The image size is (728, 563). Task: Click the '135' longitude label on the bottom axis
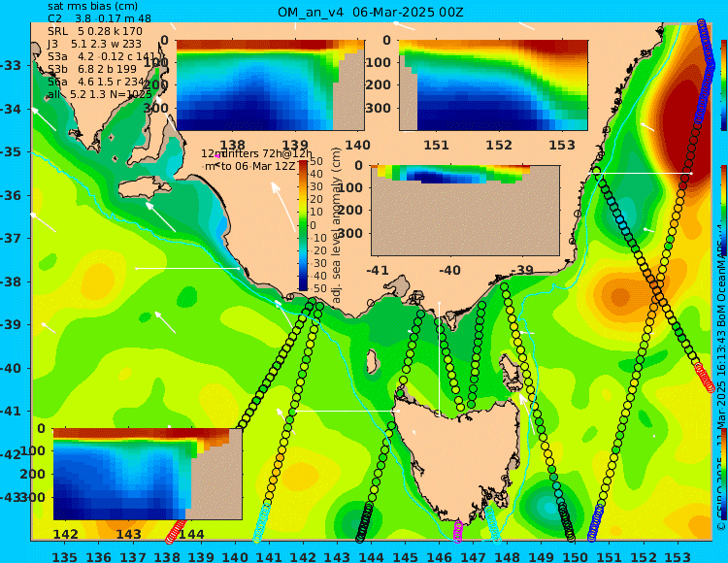click(65, 556)
